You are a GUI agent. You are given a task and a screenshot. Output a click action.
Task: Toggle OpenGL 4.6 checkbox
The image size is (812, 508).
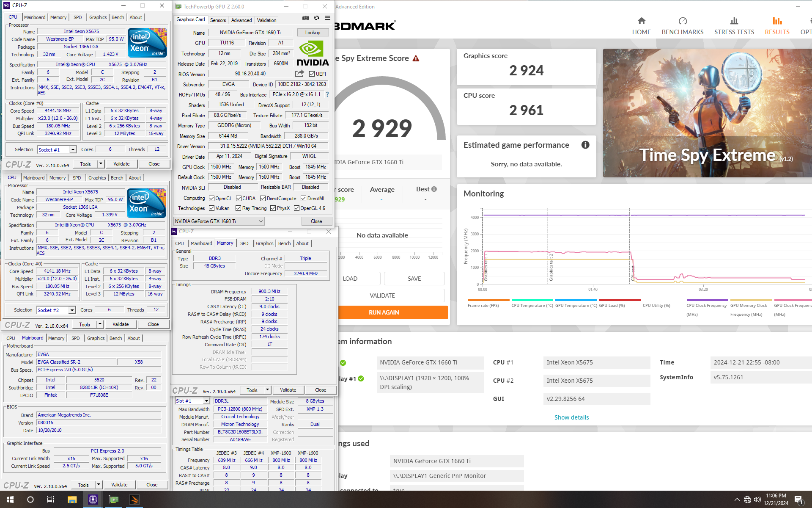pyautogui.click(x=297, y=208)
